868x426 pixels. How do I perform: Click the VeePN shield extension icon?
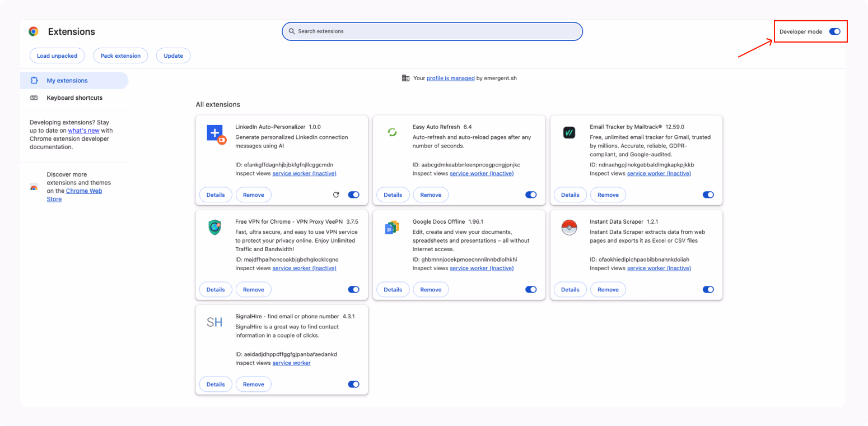tap(214, 227)
